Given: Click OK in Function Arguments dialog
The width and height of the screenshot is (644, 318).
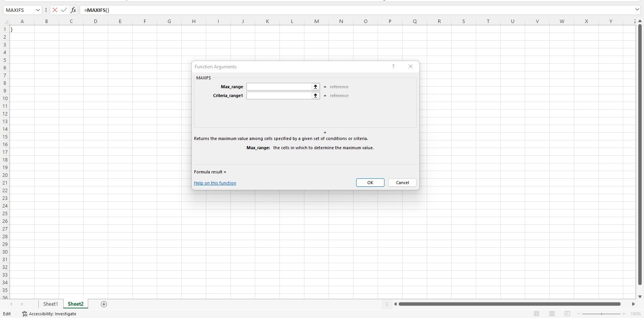Looking at the screenshot, I should [370, 183].
